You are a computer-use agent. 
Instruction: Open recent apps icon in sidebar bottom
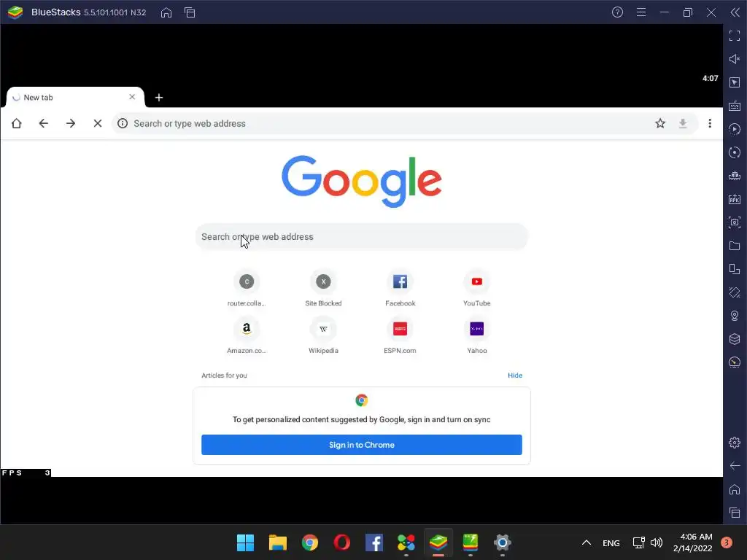(735, 513)
